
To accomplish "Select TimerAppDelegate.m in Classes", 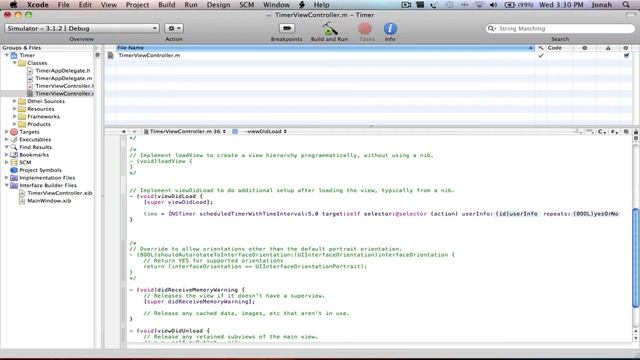I will (x=64, y=78).
